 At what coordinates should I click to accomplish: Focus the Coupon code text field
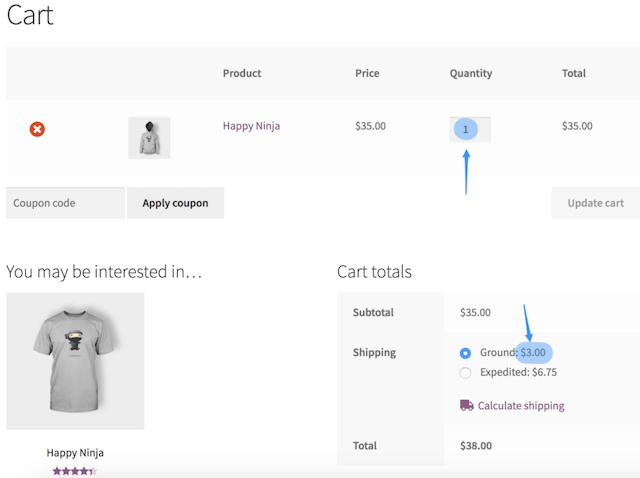65,203
